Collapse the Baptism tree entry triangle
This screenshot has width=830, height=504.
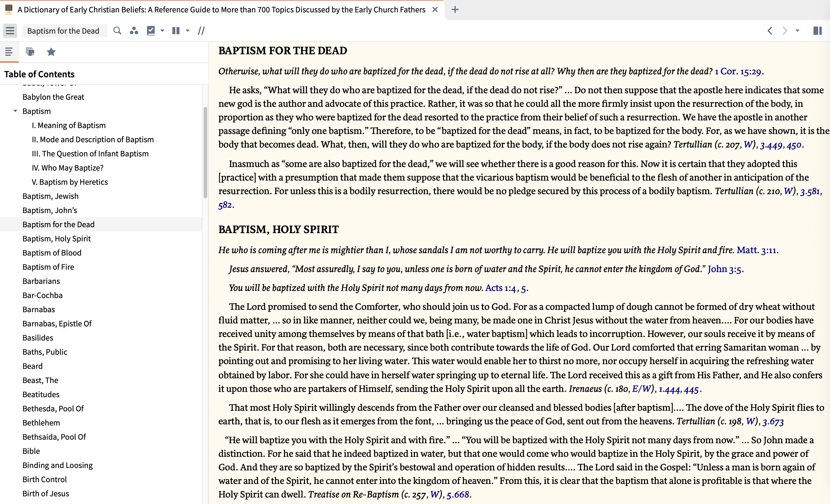[x=15, y=111]
